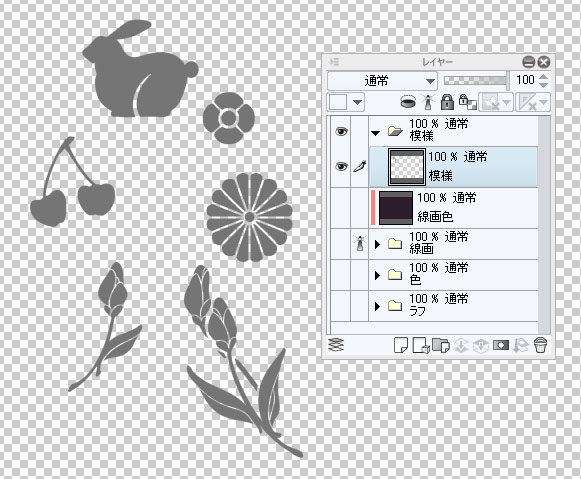Image resolution: width=581 pixels, height=479 pixels.
Task: Click the stacked layers icon at panel bottom
Action: click(336, 345)
